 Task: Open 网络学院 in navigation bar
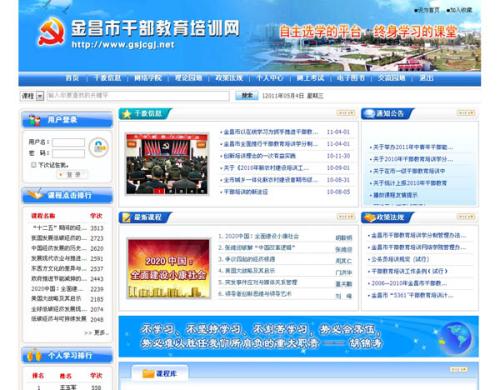coord(148,78)
